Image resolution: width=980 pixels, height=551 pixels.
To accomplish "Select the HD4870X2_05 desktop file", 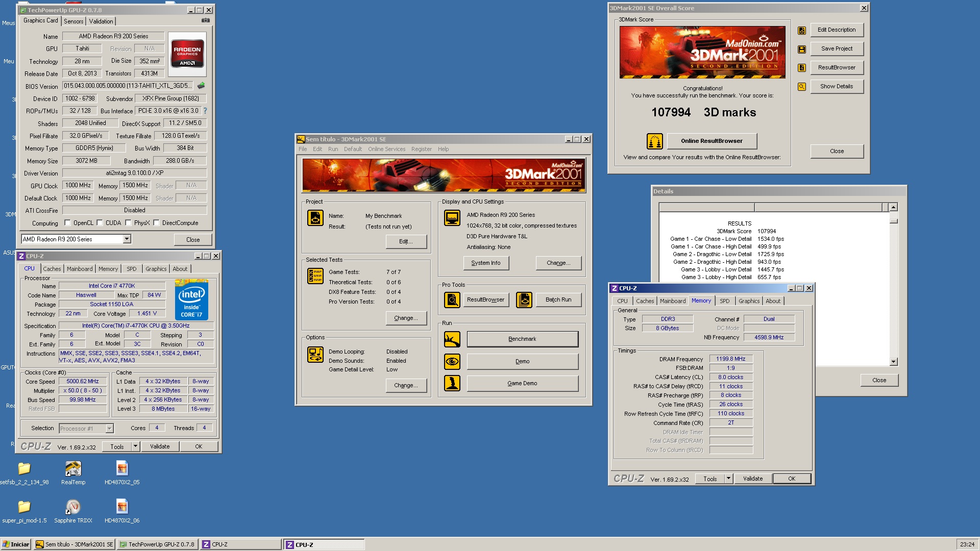I will (x=121, y=473).
